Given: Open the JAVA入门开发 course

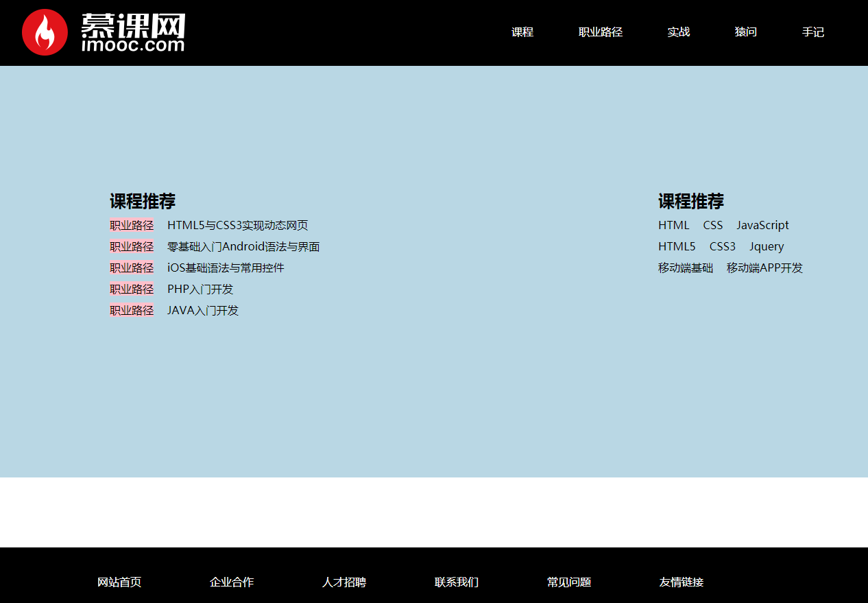Looking at the screenshot, I should pos(203,310).
